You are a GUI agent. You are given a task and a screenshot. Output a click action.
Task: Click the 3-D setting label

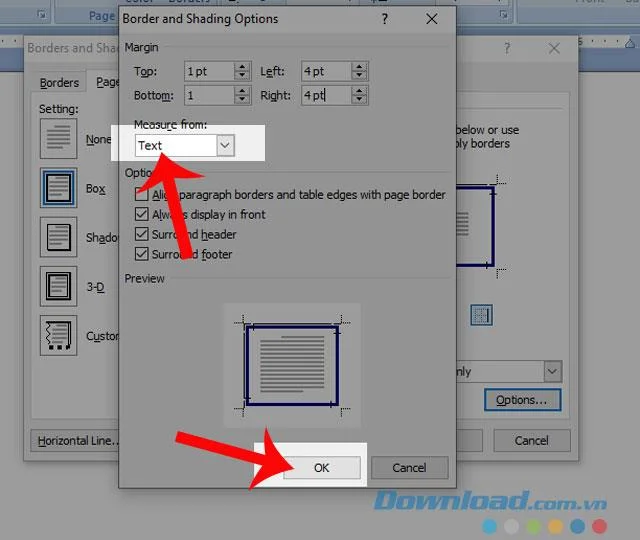(96, 287)
